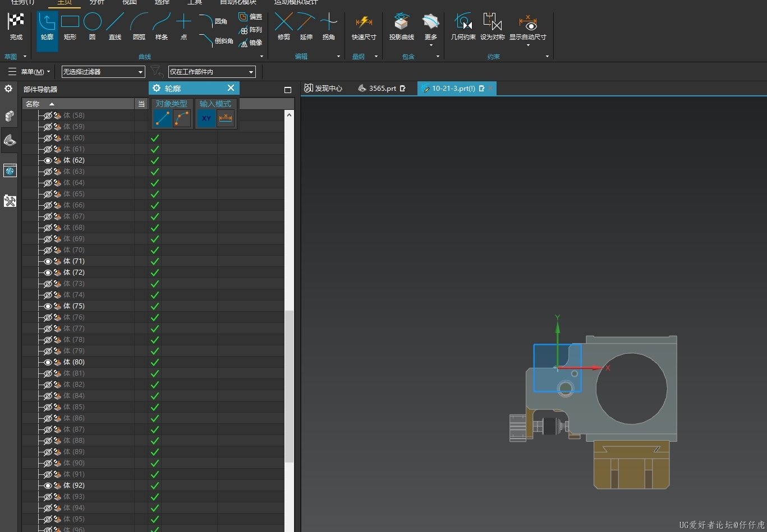Hide body 体 (80) via its eye icon
Viewport: 767px width, 532px height.
[x=48, y=362]
